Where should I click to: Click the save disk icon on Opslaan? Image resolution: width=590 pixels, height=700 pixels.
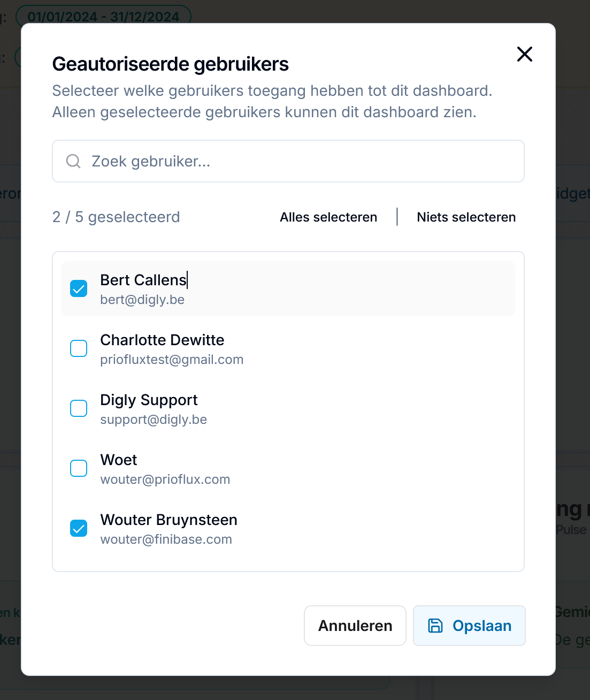point(435,626)
